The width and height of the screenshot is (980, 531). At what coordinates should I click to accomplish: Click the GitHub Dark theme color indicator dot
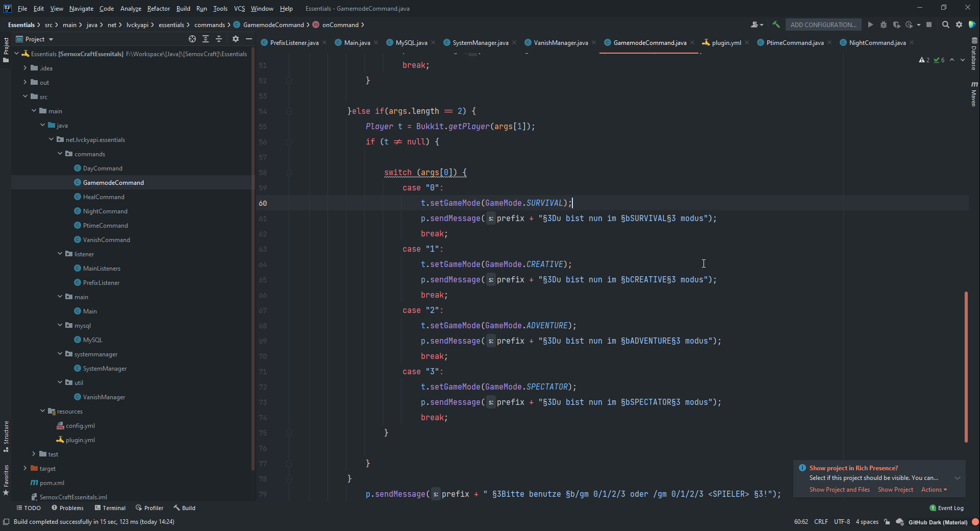point(975,522)
